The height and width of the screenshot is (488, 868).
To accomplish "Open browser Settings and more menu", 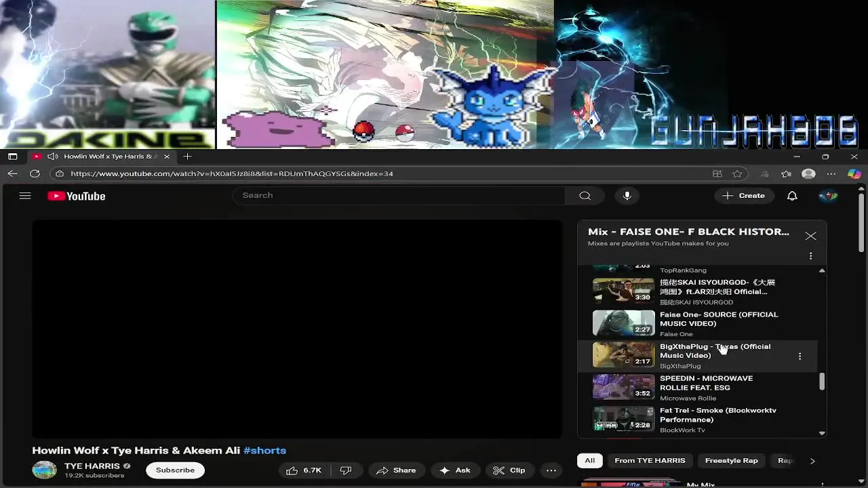I will 831,174.
